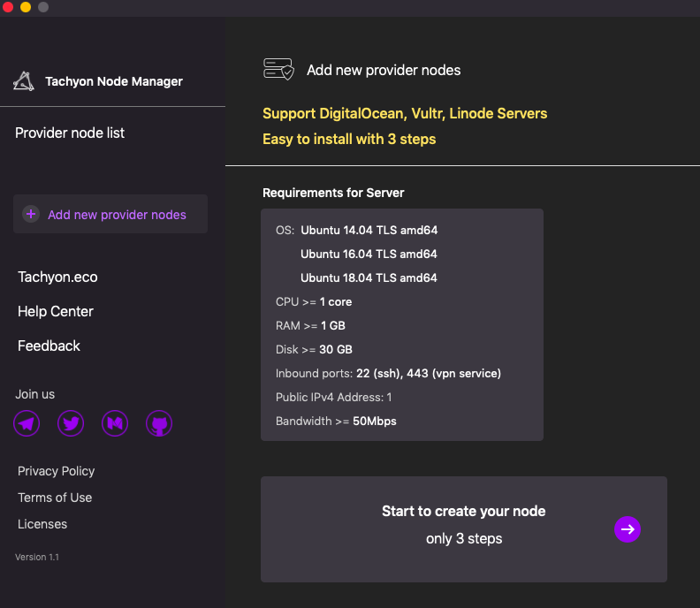Close the window with red button
The height and width of the screenshot is (608, 700).
click(x=8, y=7)
